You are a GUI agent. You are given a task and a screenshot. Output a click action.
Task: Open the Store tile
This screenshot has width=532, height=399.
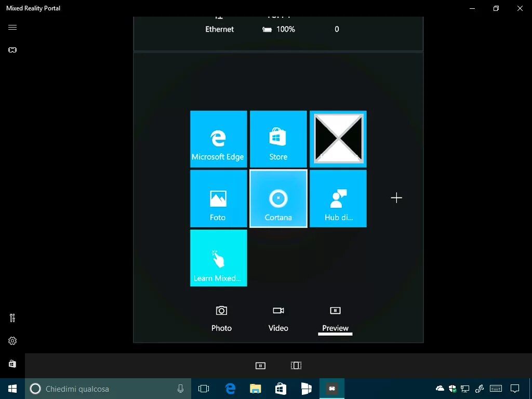click(x=278, y=139)
